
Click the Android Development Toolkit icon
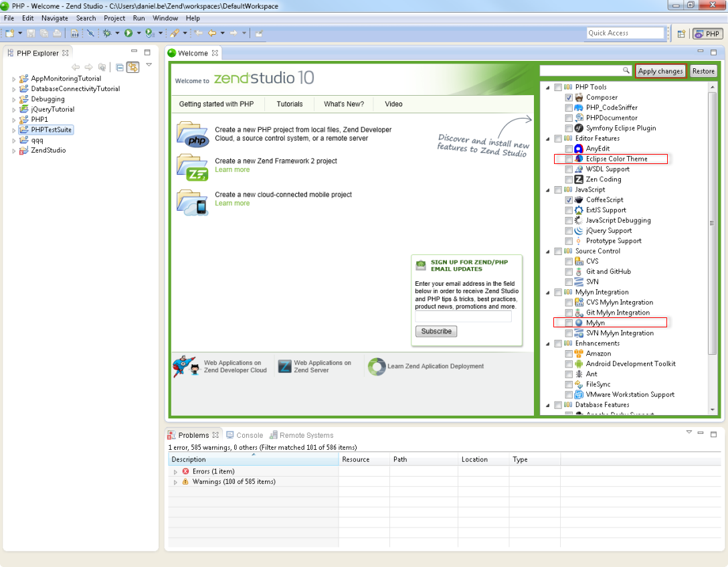(579, 363)
